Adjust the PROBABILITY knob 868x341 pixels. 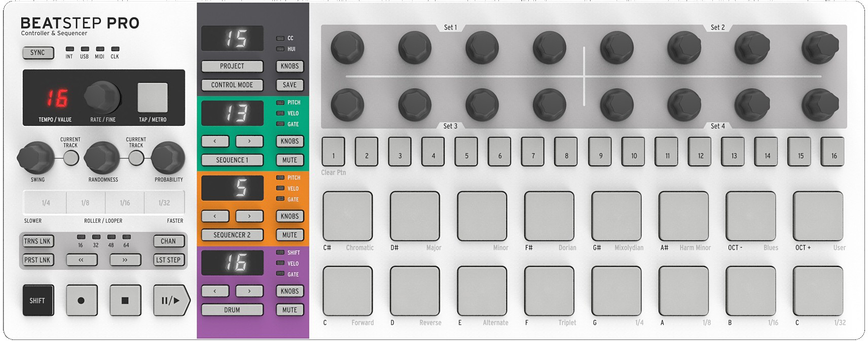click(168, 158)
